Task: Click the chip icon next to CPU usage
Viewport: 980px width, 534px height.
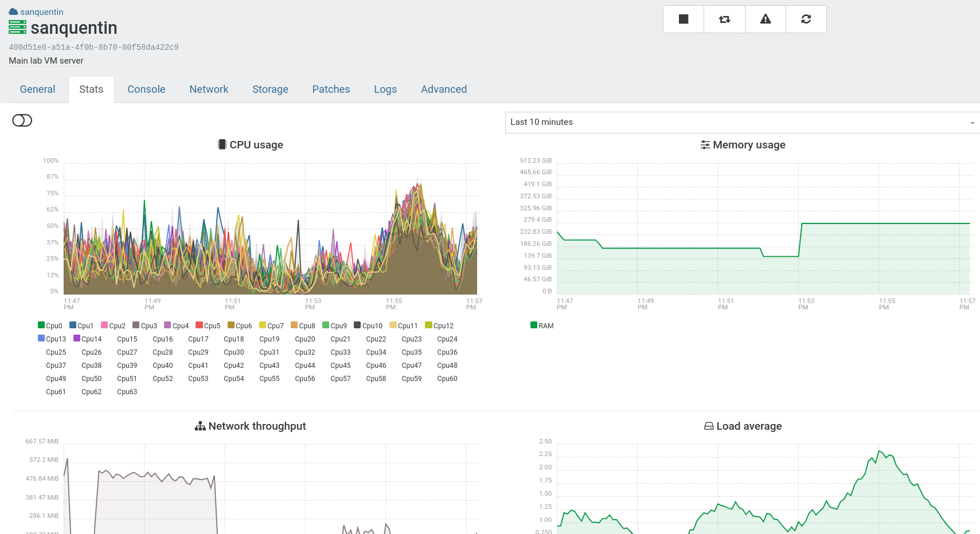Action: 222,144
